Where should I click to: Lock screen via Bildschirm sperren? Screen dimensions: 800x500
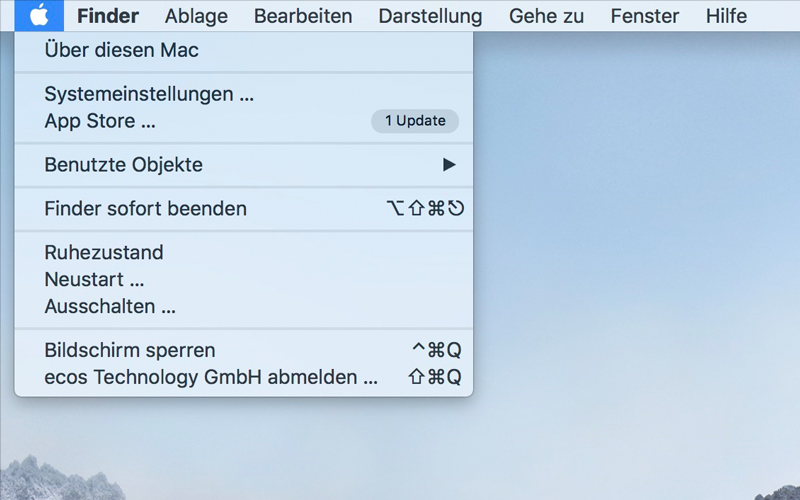click(130, 351)
